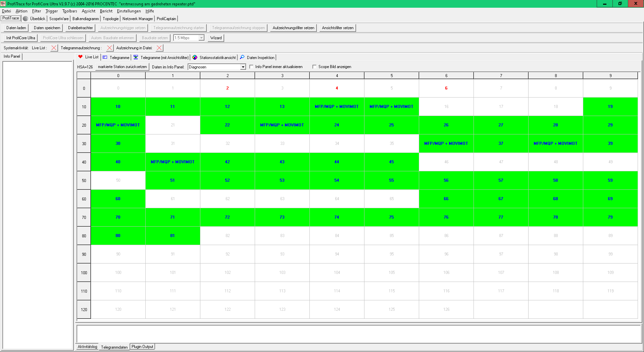Enable Info Panel immer aktualisieren checkbox
This screenshot has height=352, width=644.
coord(251,67)
